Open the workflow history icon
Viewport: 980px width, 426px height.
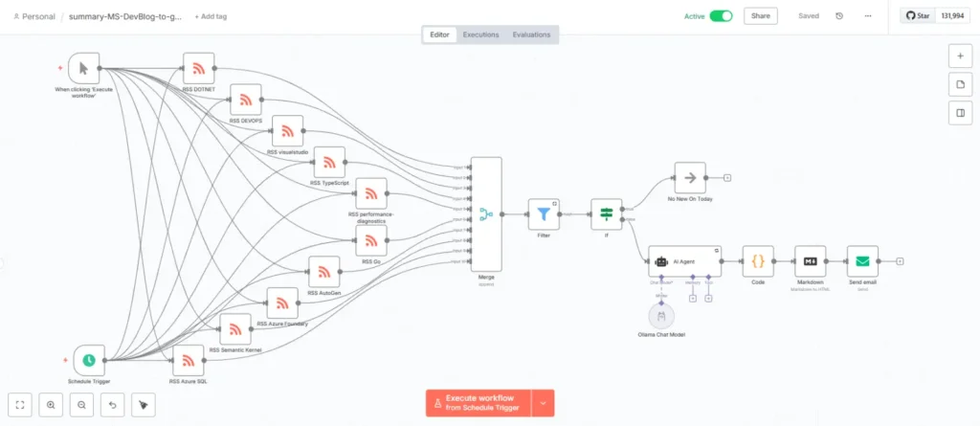(839, 16)
